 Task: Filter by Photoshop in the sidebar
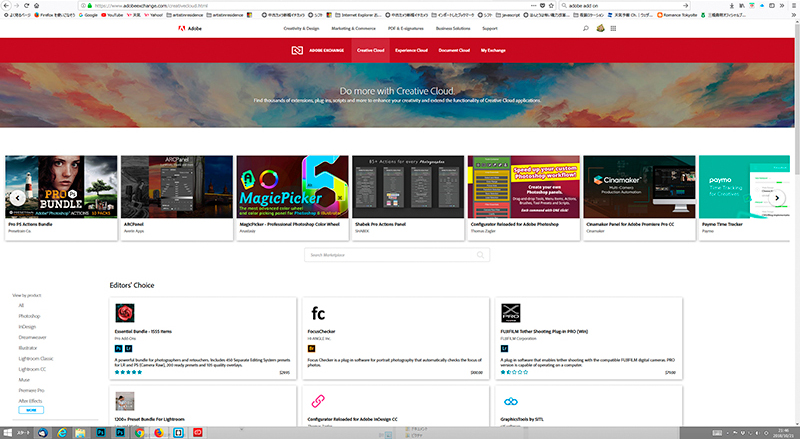[x=29, y=316]
